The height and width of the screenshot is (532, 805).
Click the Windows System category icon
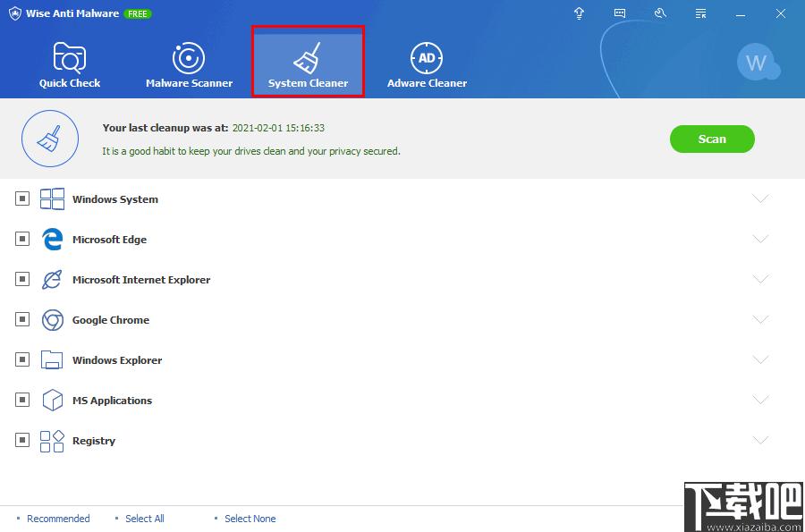[x=53, y=199]
